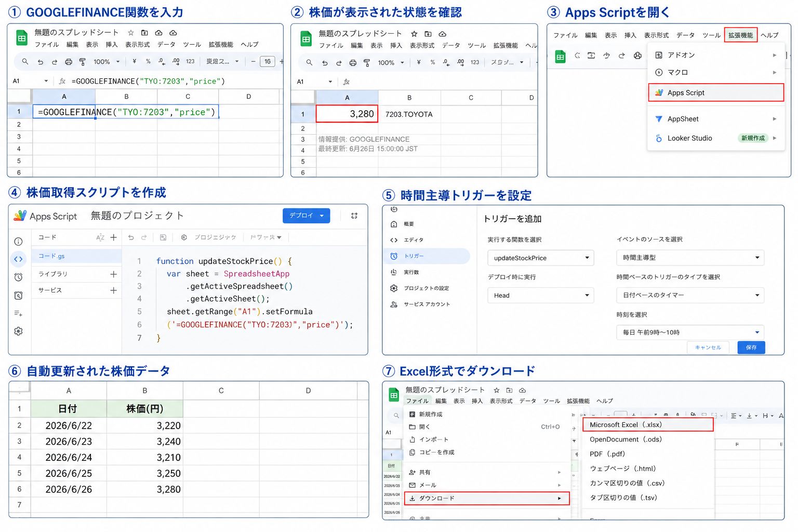Click the print icon in step 2 toolbar
Screen dimensions: 798x532
pyautogui.click(x=353, y=63)
